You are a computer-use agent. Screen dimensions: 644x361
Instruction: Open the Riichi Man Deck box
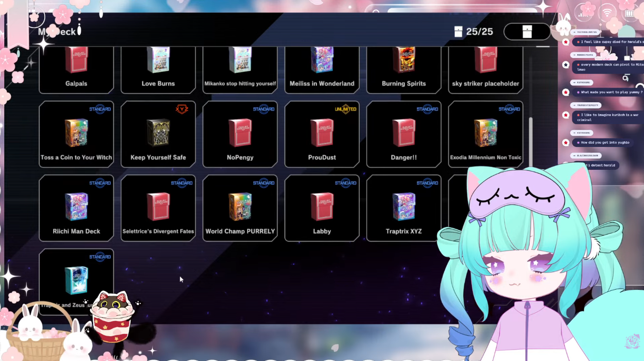point(77,208)
